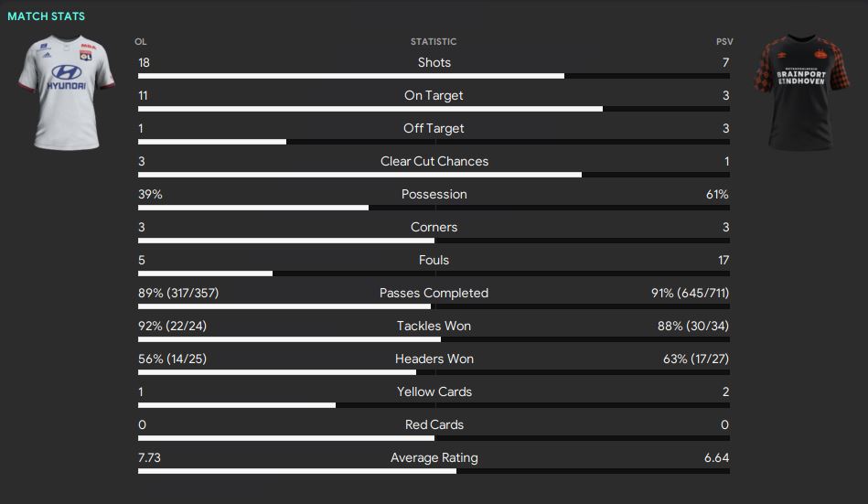Click the Average Rating comparison bar

[x=434, y=471]
